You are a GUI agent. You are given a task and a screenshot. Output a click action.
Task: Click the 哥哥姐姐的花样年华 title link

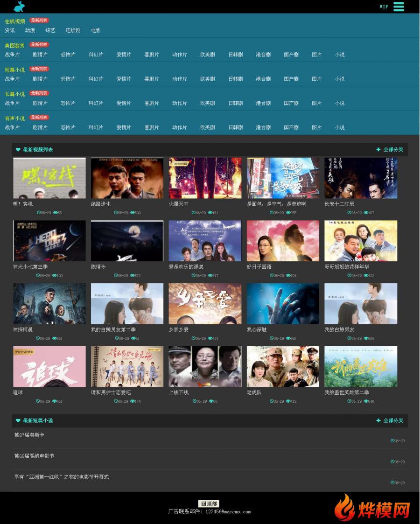tap(347, 267)
